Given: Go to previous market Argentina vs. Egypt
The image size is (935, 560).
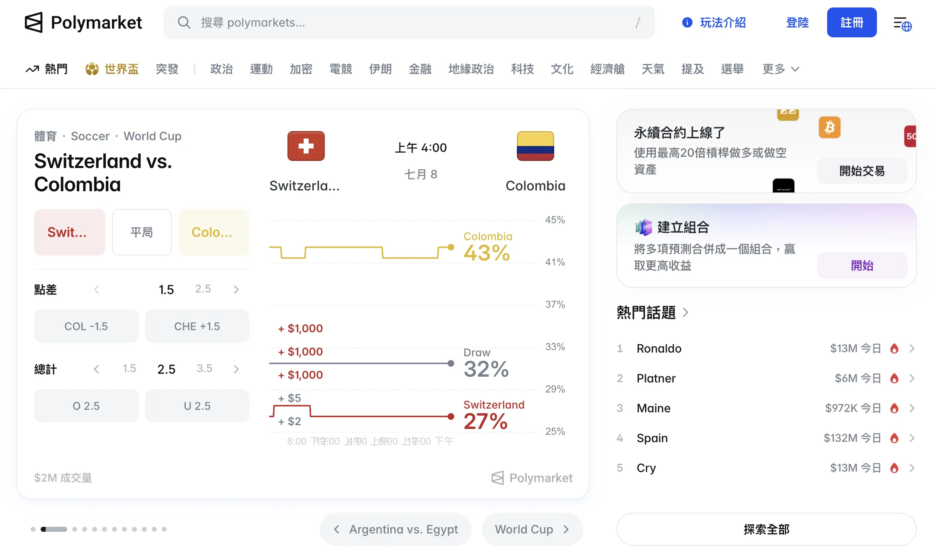Looking at the screenshot, I should tap(395, 529).
